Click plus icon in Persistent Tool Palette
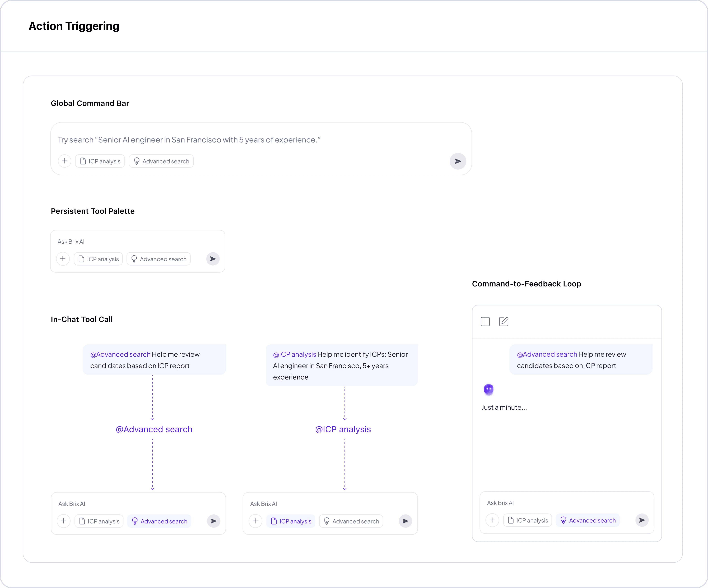The width and height of the screenshot is (708, 588). click(63, 259)
